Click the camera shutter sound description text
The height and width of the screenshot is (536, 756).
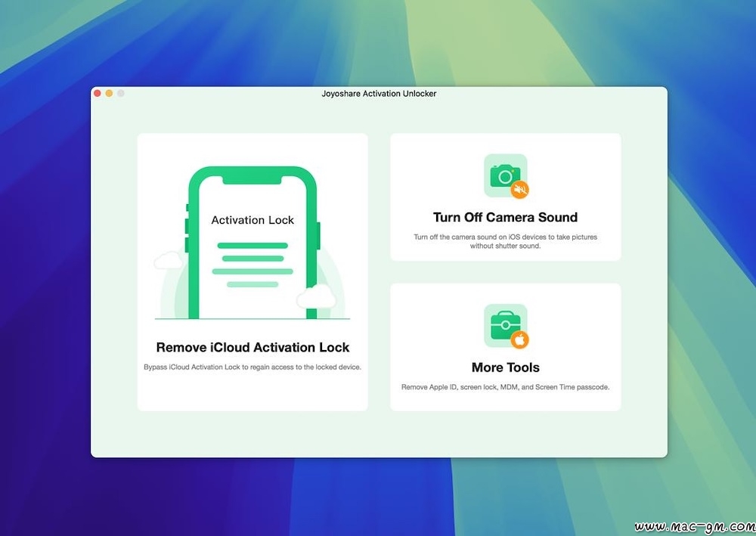click(505, 241)
